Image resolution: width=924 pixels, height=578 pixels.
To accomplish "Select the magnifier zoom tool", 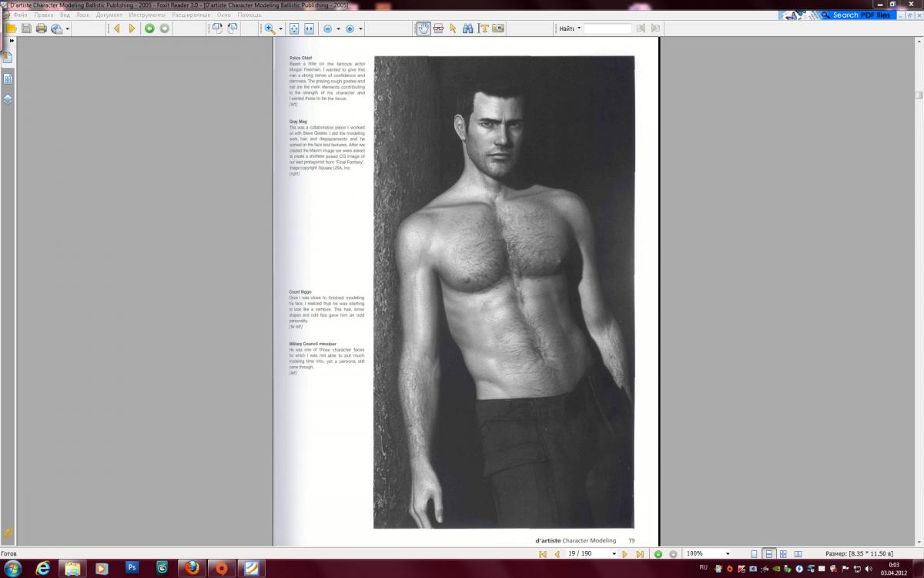I will coord(269,29).
